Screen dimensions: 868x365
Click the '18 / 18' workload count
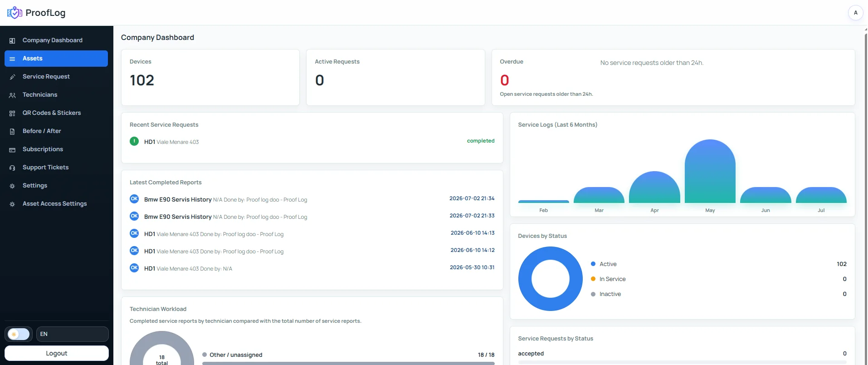coord(486,355)
